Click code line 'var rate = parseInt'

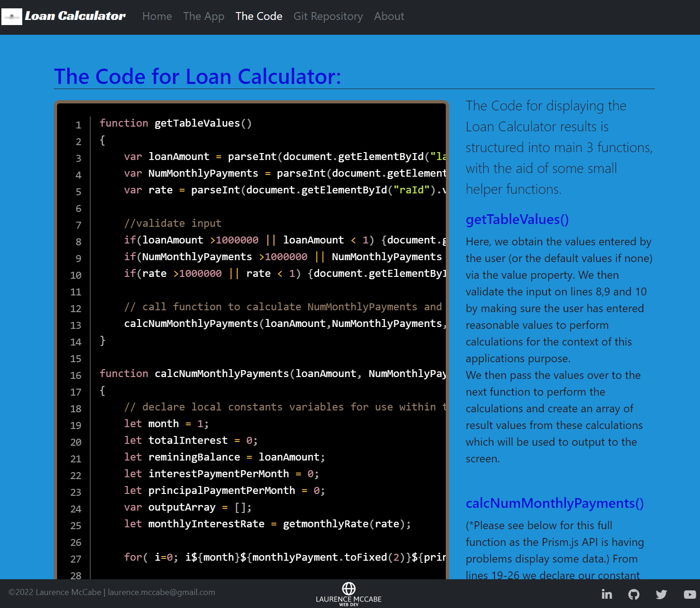click(x=285, y=190)
